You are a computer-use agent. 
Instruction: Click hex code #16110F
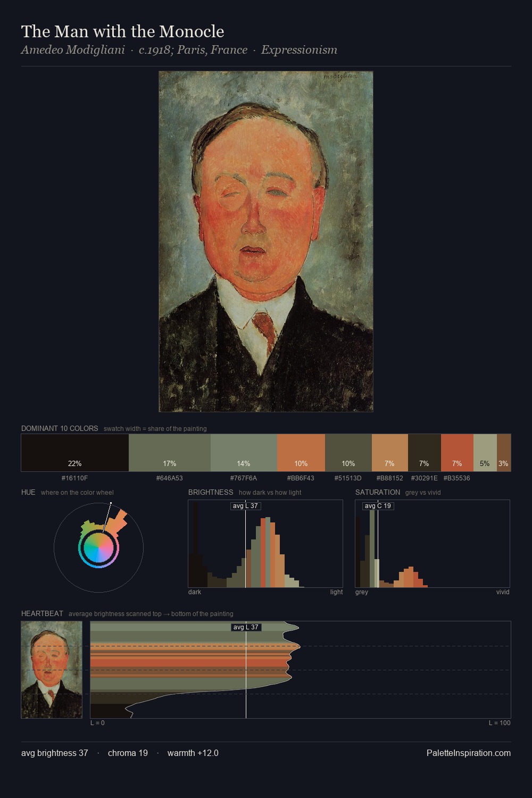pyautogui.click(x=75, y=478)
